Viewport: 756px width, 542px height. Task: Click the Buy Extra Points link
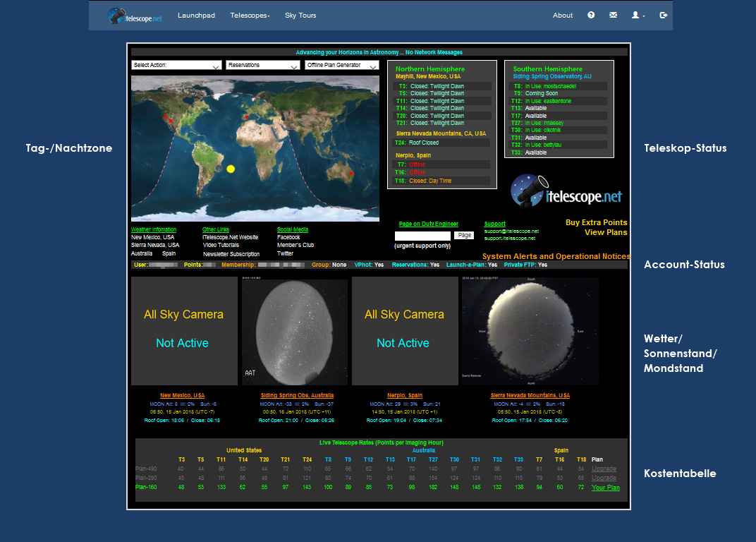point(596,222)
